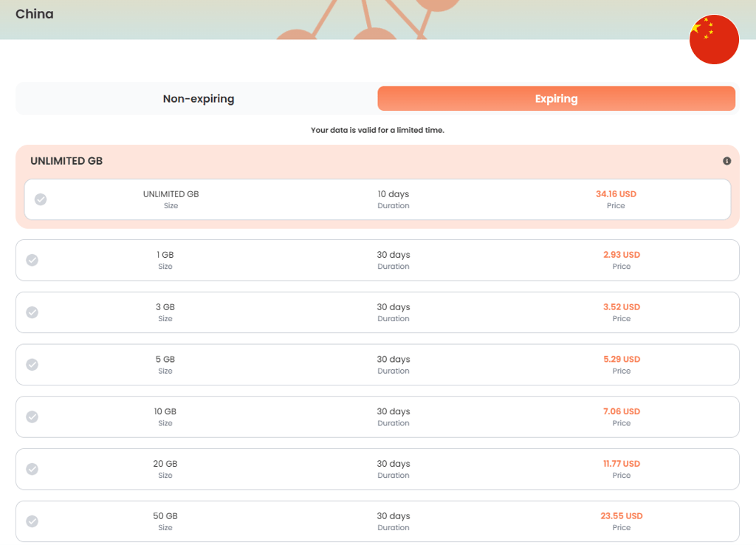Click the 11.77 USD price
This screenshot has width=756, height=545.
(x=622, y=464)
